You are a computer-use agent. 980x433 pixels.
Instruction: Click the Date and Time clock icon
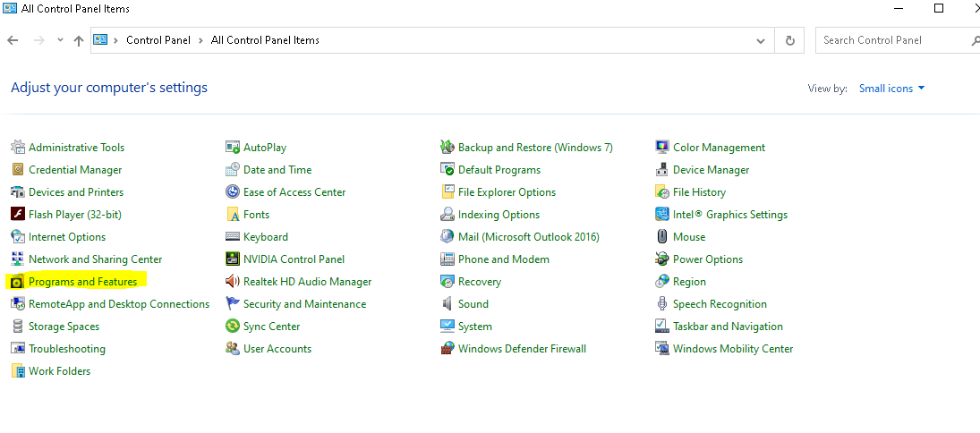pyautogui.click(x=233, y=170)
